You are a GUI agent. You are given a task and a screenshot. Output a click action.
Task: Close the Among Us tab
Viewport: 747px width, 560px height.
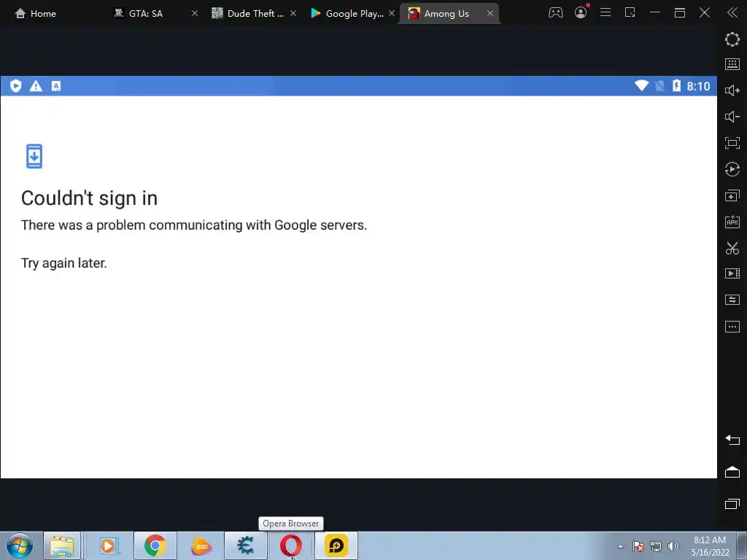coord(489,13)
